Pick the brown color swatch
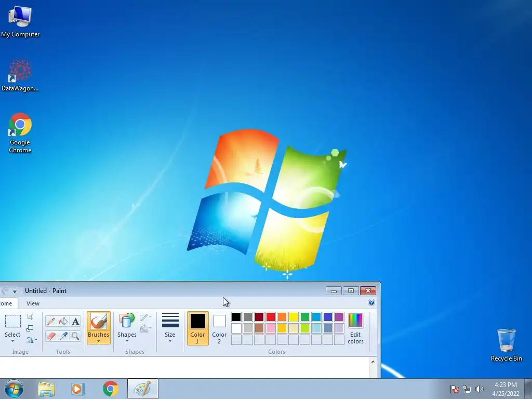This screenshot has width=532, height=399. pos(259,328)
